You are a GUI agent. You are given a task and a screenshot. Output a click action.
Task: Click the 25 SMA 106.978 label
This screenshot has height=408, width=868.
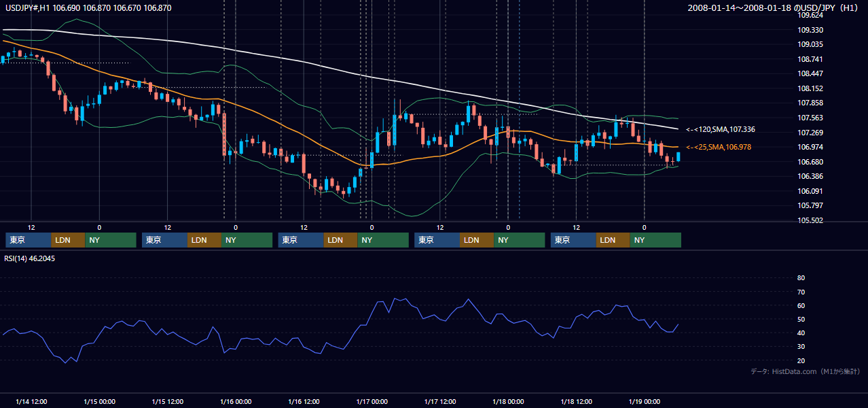click(x=719, y=147)
